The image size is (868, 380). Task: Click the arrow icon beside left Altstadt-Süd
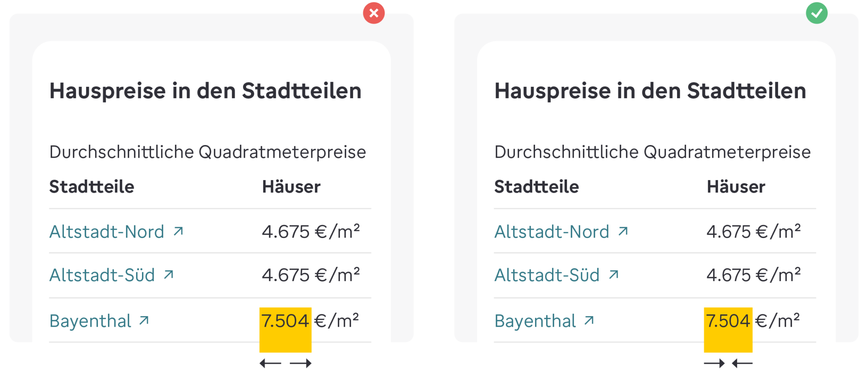coord(169,274)
